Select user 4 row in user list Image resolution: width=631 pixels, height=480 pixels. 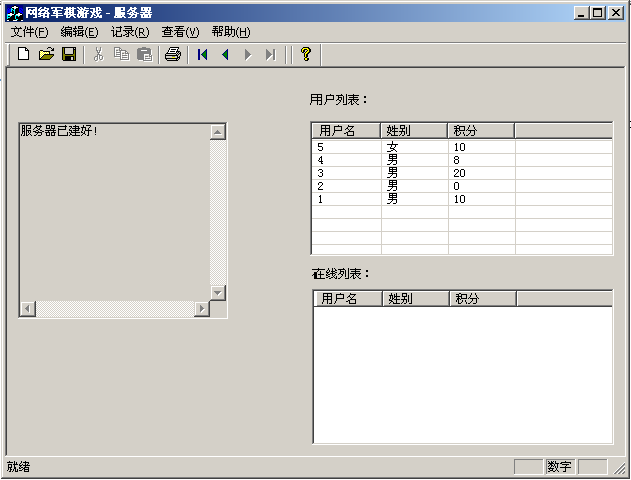(x=462, y=160)
